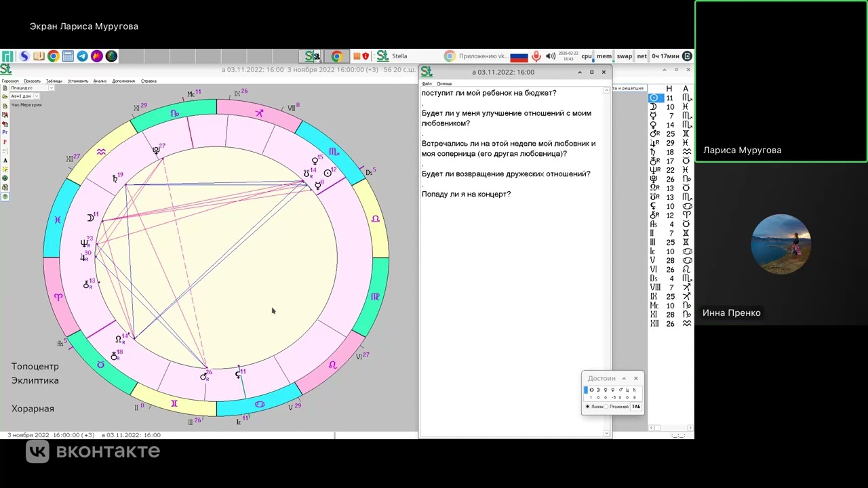The image size is (868, 488).
Task: Open the Показать menu
Action: (33, 81)
